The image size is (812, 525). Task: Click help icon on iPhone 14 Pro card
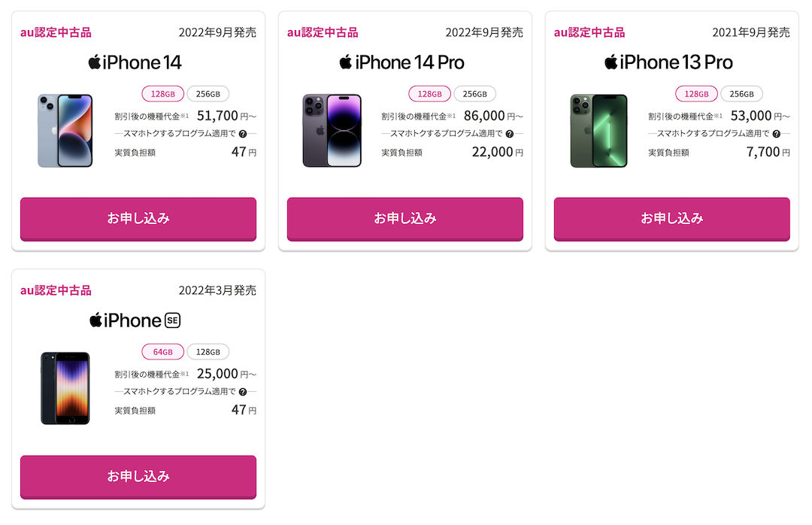(x=510, y=134)
